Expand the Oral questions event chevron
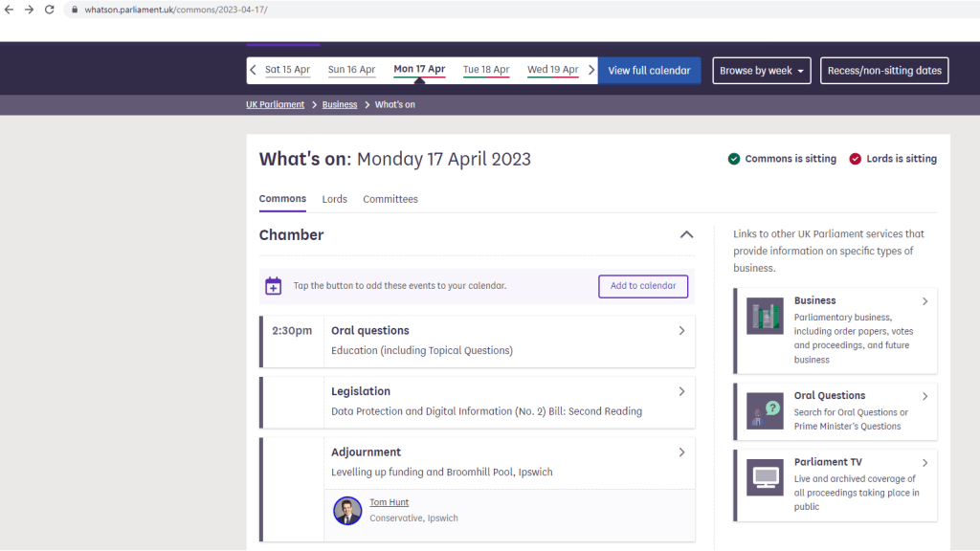 pyautogui.click(x=681, y=331)
